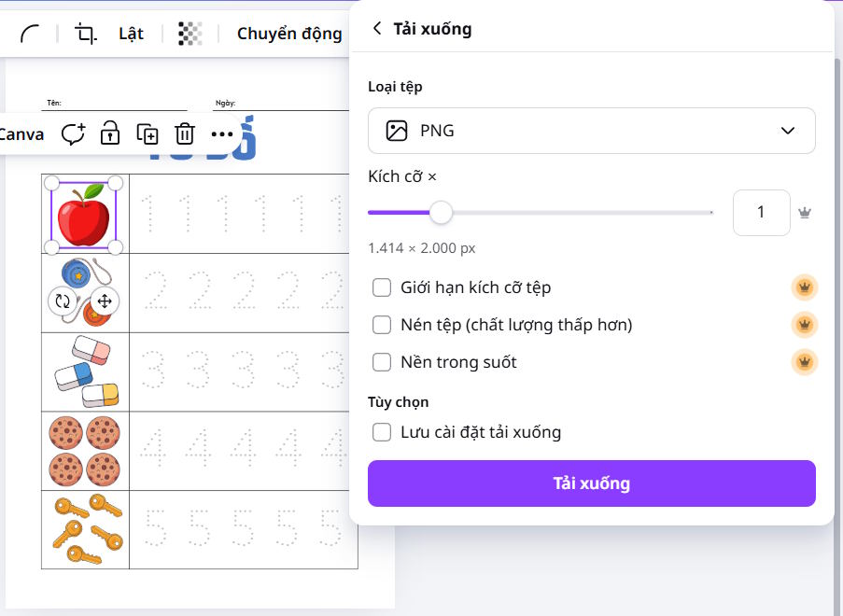
Task: Check Nén tệp for lower quality compression
Action: (382, 325)
